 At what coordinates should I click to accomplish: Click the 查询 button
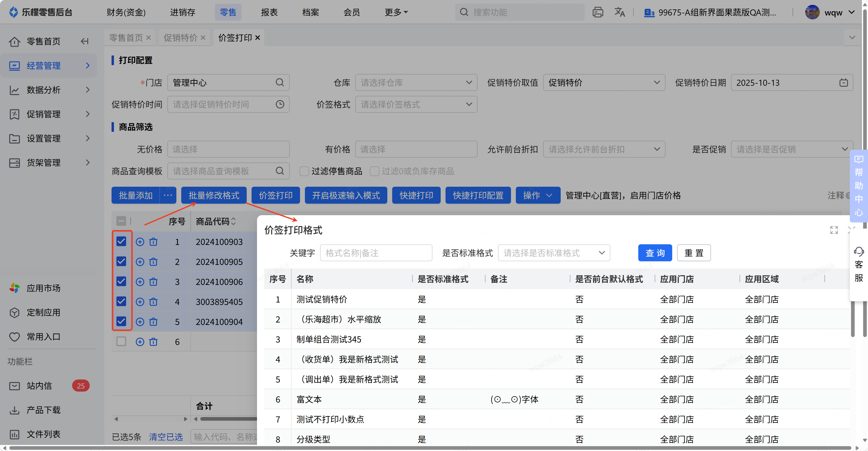click(x=655, y=253)
